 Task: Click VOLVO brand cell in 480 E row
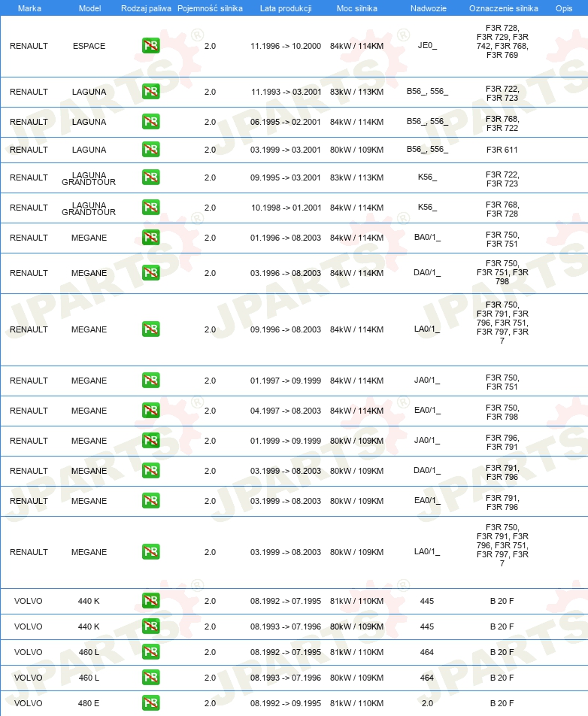tap(29, 703)
